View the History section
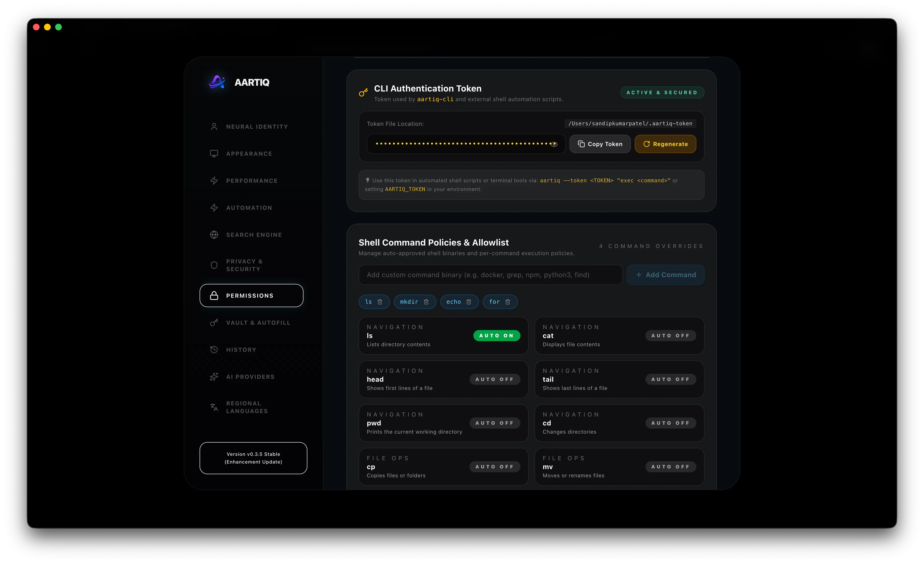The width and height of the screenshot is (924, 564). [x=251, y=350]
